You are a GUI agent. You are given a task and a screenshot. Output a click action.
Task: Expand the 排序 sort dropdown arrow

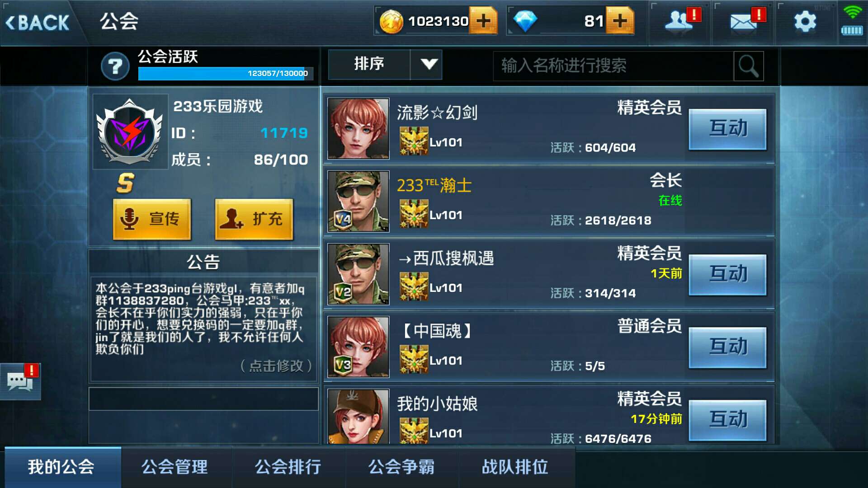tap(427, 64)
